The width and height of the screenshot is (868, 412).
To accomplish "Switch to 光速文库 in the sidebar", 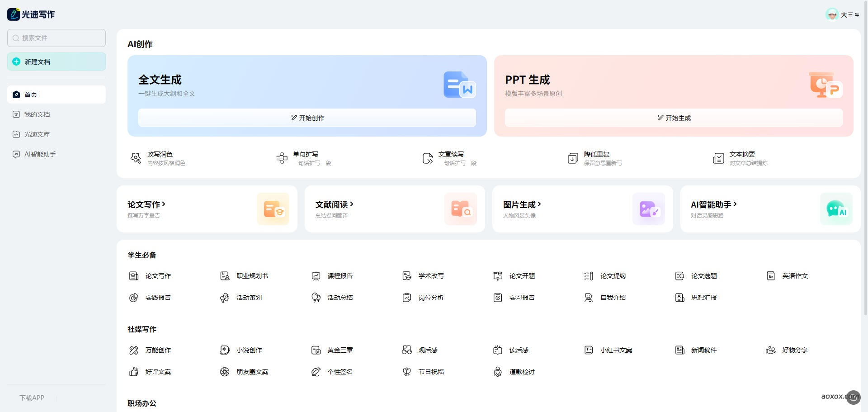I will tap(37, 134).
